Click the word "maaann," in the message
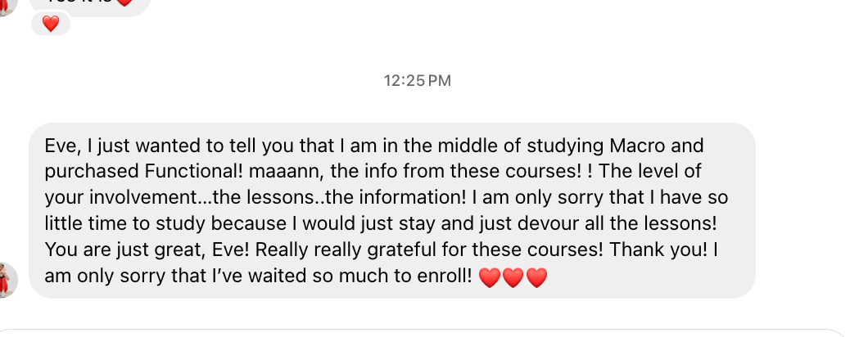This screenshot has height=337, width=868. tap(287, 172)
